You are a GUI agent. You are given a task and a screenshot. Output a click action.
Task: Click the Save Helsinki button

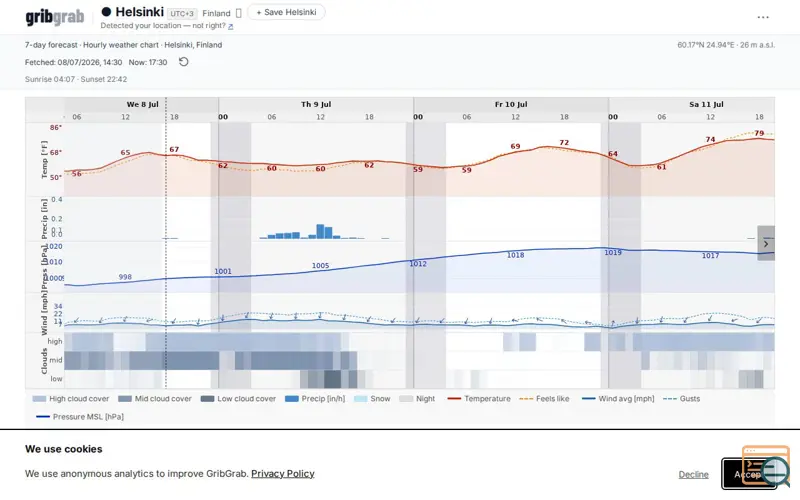[x=286, y=12]
